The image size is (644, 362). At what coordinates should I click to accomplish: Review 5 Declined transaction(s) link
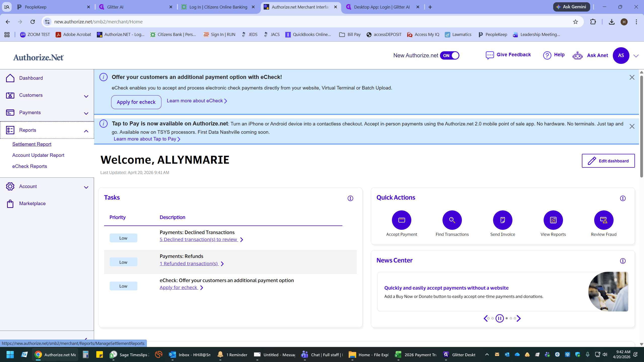pyautogui.click(x=201, y=240)
